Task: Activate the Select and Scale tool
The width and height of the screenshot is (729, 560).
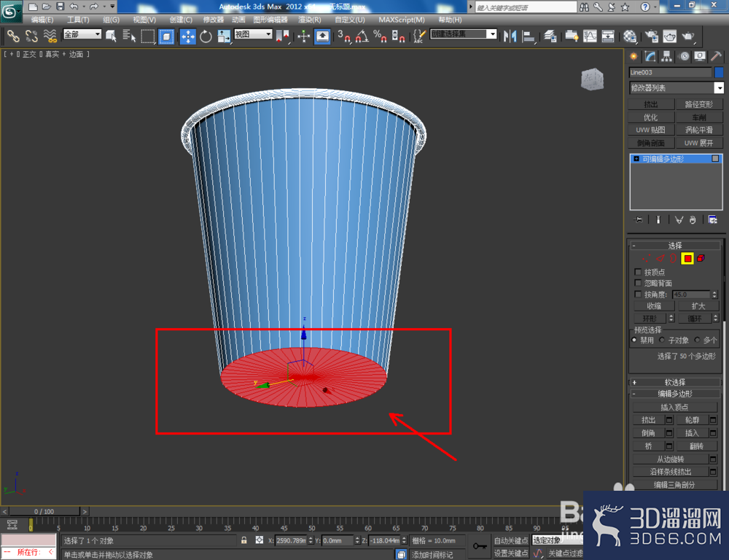Action: pos(224,36)
